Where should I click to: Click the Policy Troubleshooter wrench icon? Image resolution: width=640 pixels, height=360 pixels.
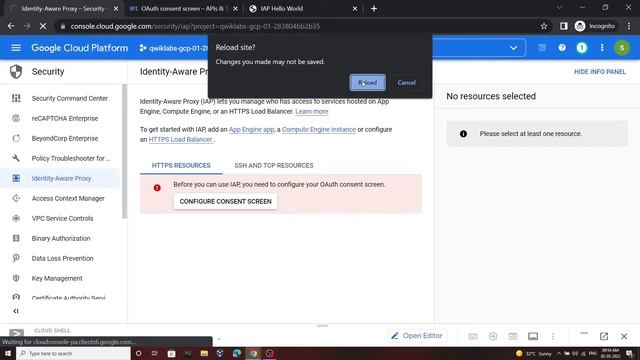[16, 158]
